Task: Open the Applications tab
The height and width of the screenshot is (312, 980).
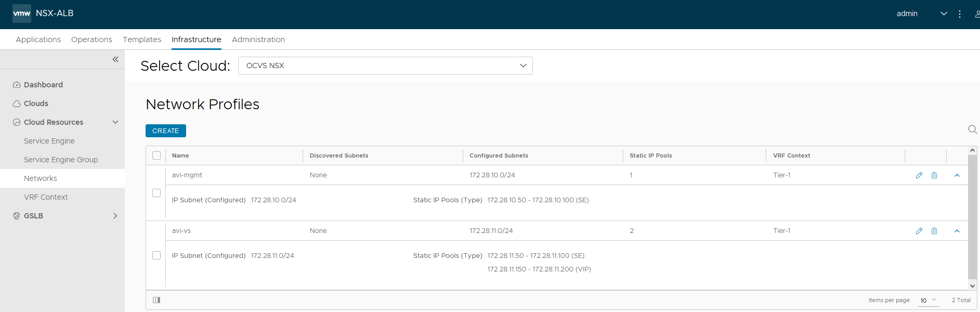Action: click(38, 40)
